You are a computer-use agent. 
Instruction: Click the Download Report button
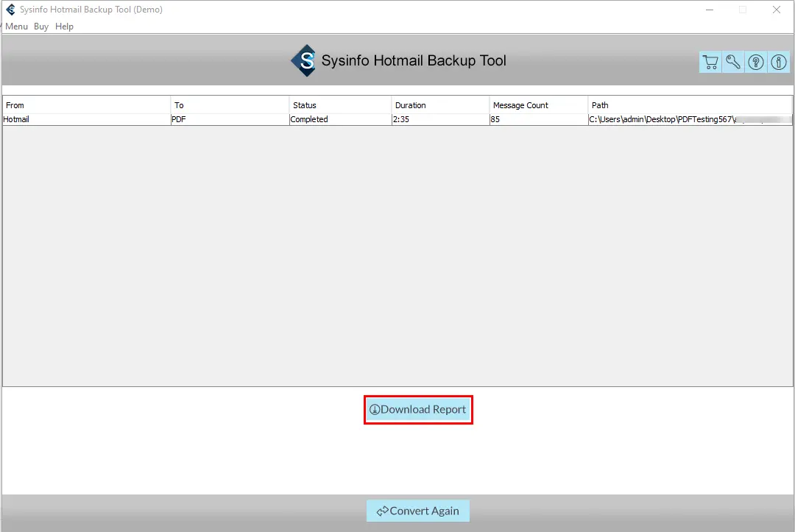(418, 409)
